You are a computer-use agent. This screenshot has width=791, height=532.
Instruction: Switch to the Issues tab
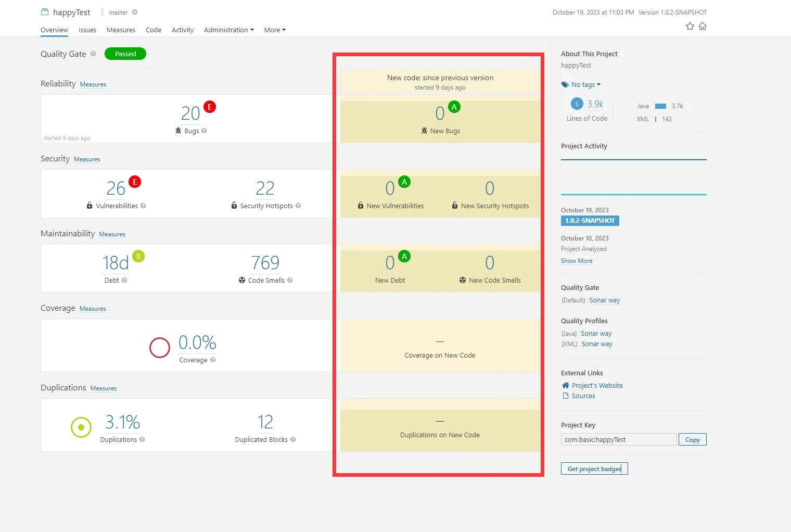87,30
